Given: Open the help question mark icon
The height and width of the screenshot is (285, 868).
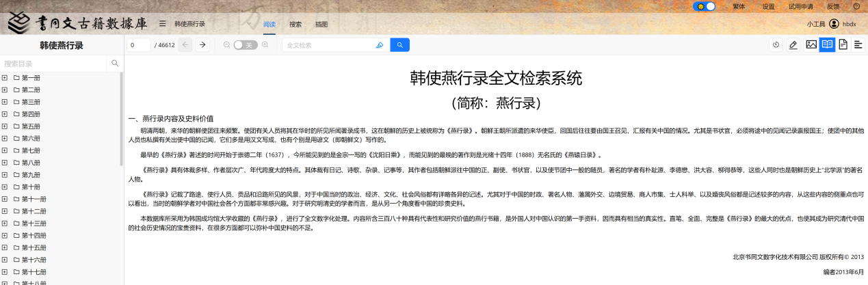Looking at the screenshot, I should pos(856,6).
